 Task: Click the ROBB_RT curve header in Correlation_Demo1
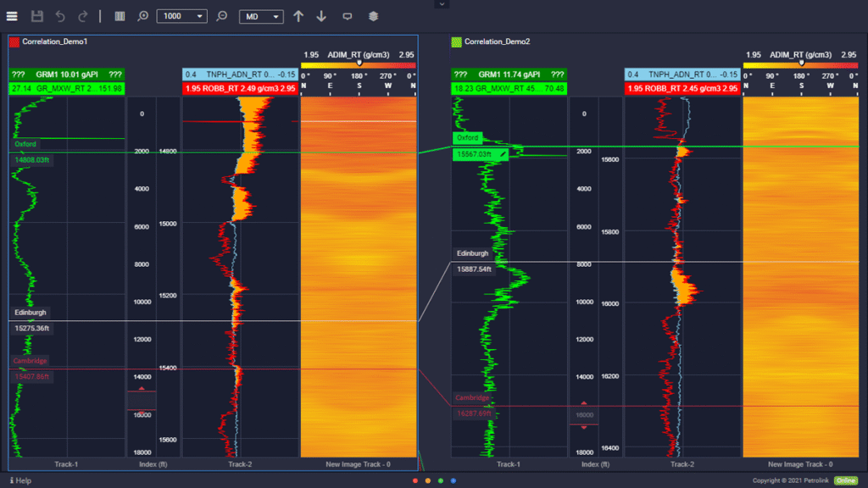(x=240, y=88)
